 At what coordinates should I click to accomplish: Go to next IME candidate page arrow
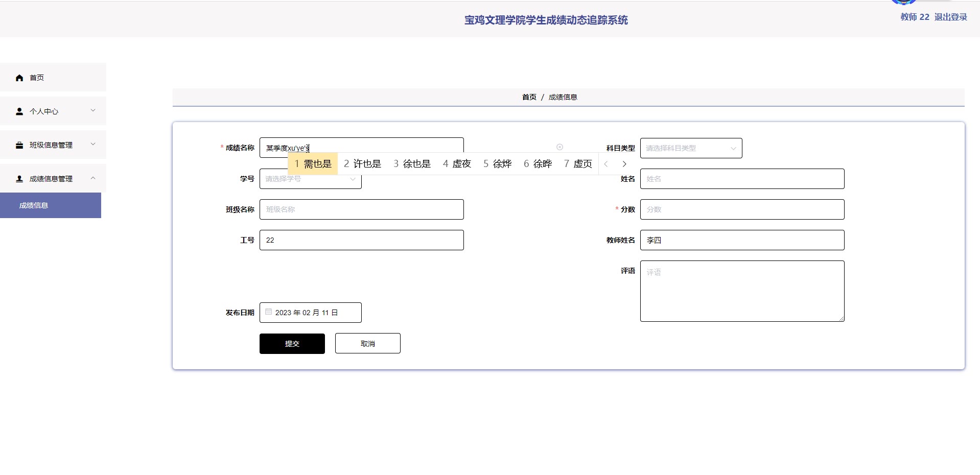tap(624, 164)
